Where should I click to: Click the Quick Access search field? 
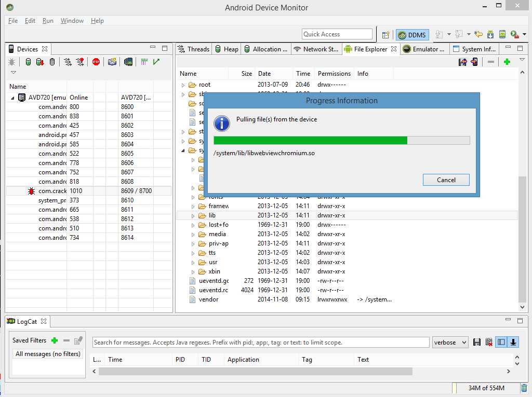click(x=337, y=34)
